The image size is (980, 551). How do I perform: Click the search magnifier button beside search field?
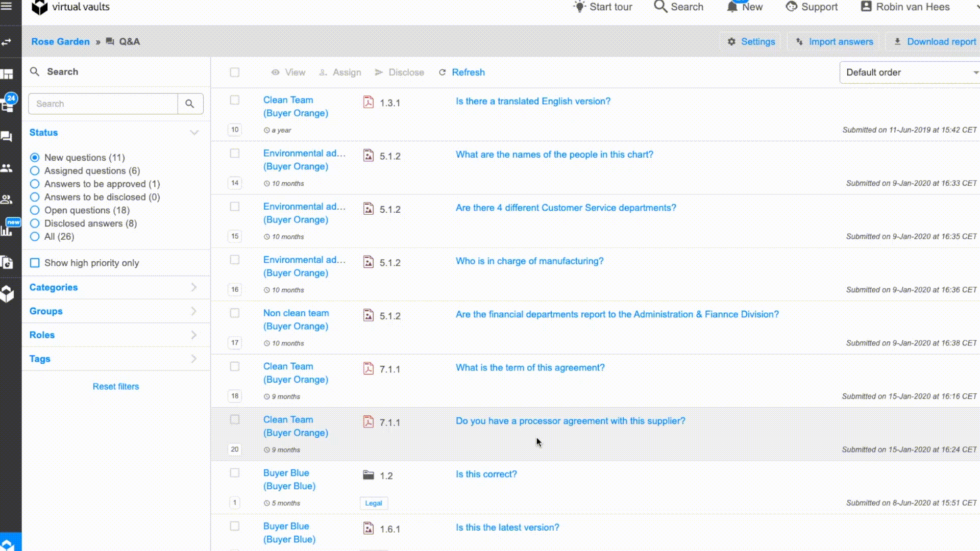click(x=190, y=104)
